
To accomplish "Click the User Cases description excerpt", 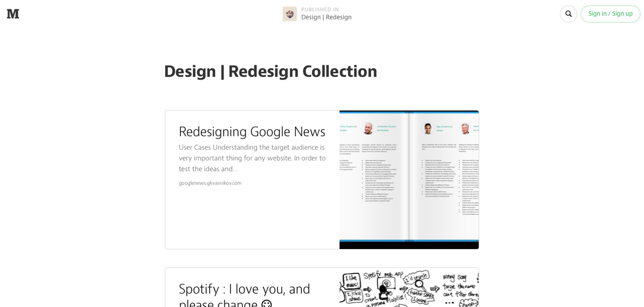I will tap(252, 158).
